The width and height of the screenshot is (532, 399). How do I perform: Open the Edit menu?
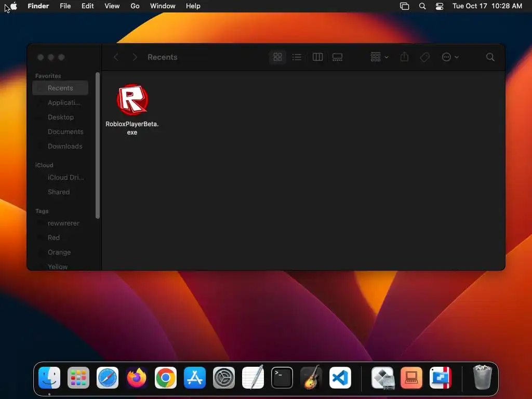click(x=87, y=6)
